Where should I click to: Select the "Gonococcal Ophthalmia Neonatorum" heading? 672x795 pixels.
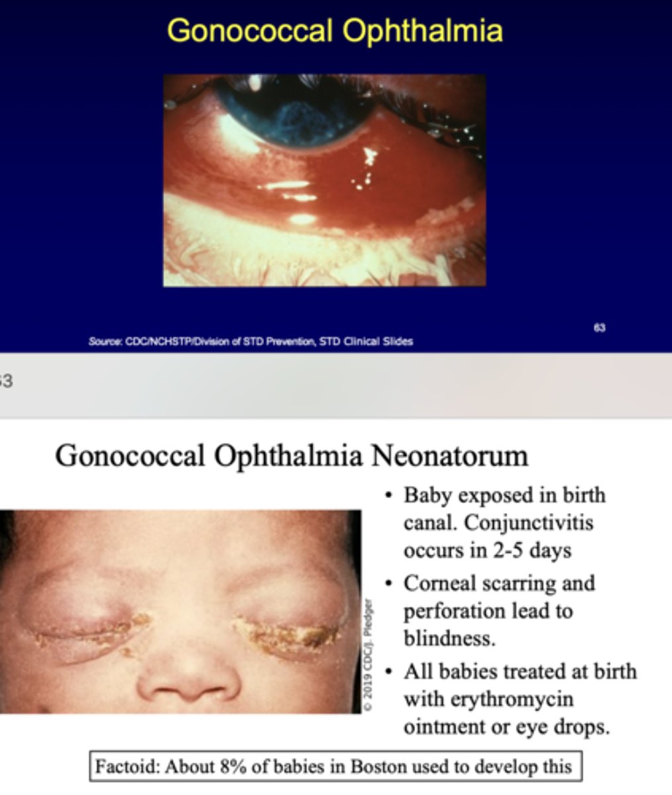coord(291,456)
